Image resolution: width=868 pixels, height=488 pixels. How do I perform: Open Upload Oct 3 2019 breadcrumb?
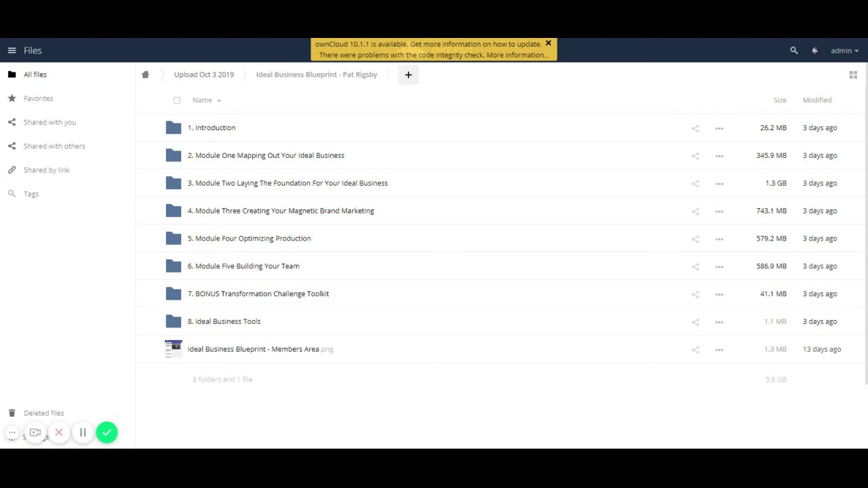click(x=203, y=75)
